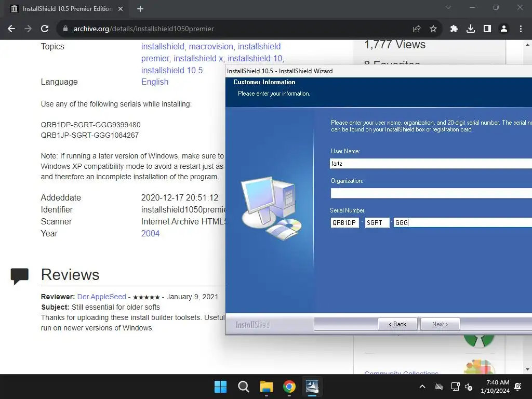Image resolution: width=532 pixels, height=399 pixels.
Task: Click the Next button in InstallShield Wizard
Action: (x=440, y=324)
